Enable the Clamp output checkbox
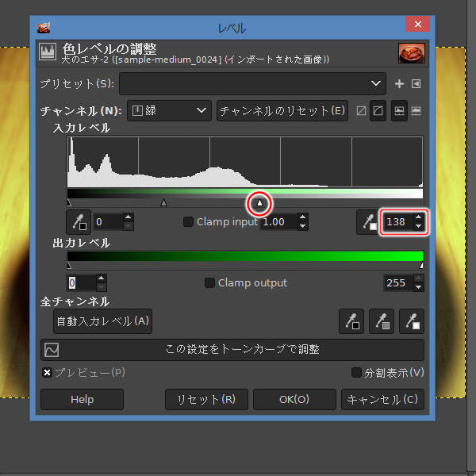476x476 pixels. [209, 282]
